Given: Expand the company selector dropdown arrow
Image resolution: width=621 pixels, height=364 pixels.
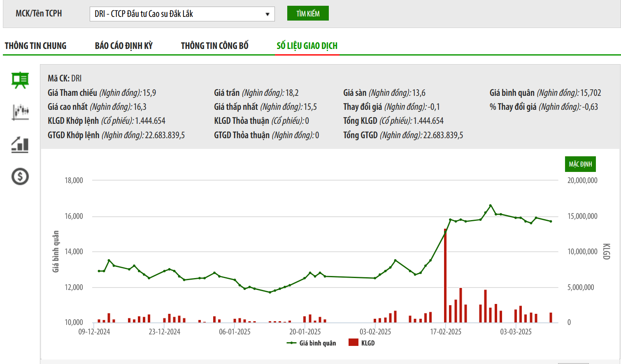Looking at the screenshot, I should point(267,14).
